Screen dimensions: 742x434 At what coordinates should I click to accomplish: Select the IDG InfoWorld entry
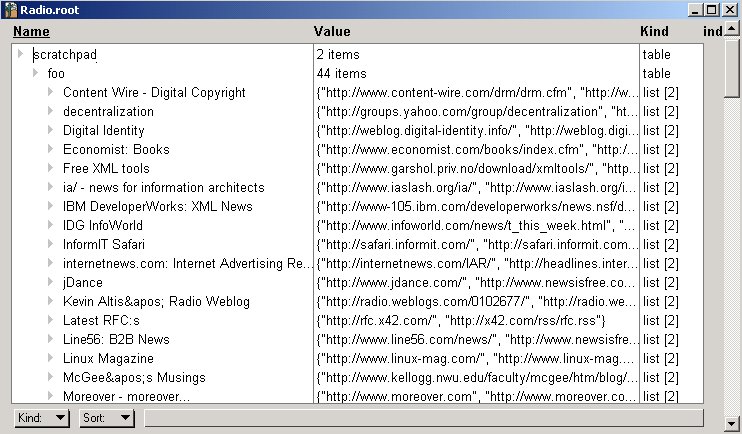(103, 225)
